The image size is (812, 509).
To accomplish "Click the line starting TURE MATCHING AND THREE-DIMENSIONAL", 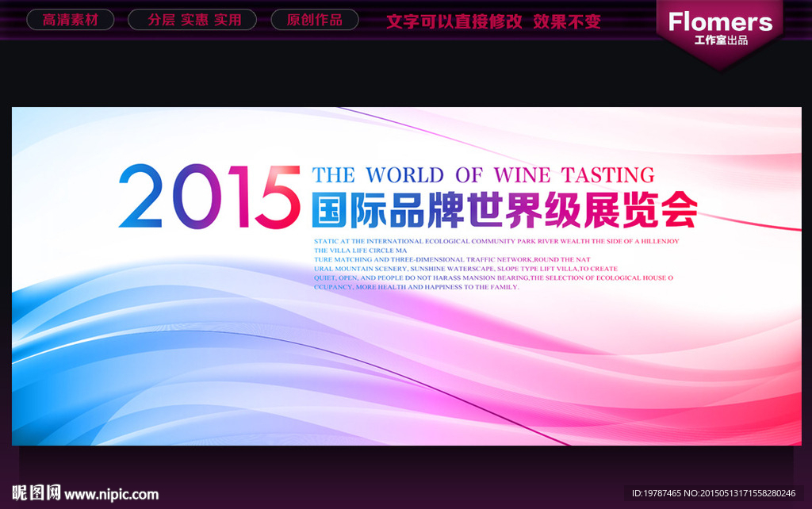I will (x=452, y=259).
